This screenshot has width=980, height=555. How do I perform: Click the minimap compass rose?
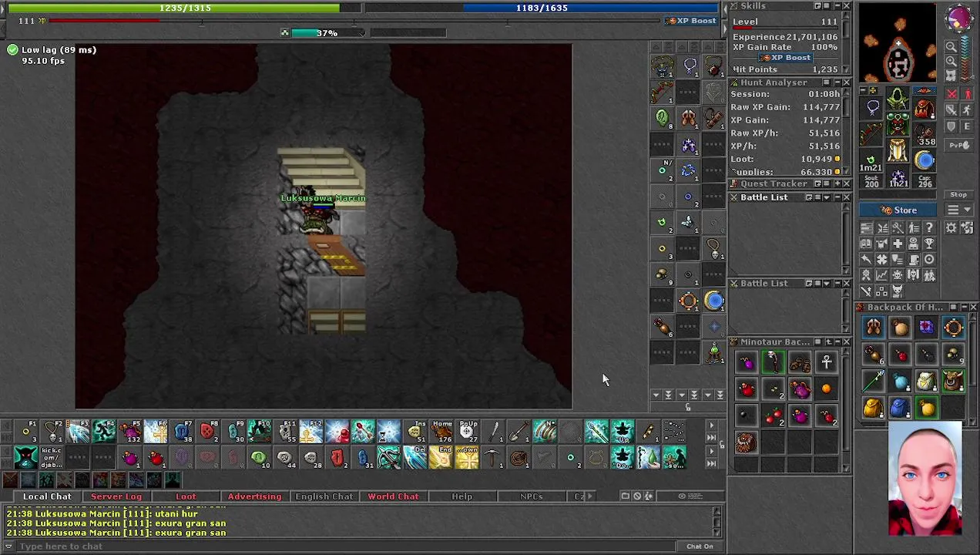click(959, 18)
